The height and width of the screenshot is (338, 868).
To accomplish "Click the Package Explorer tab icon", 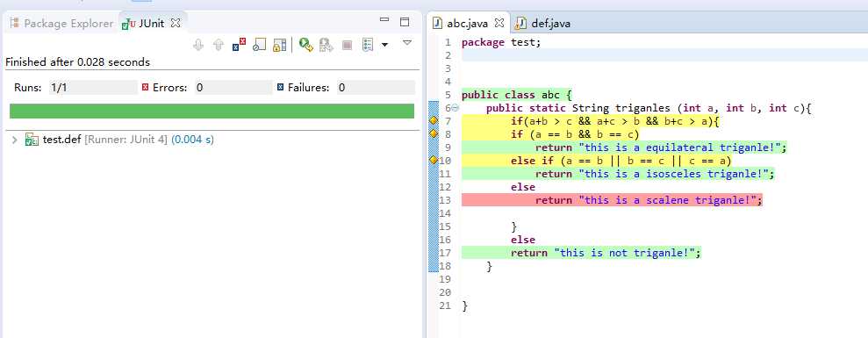I will coord(15,24).
